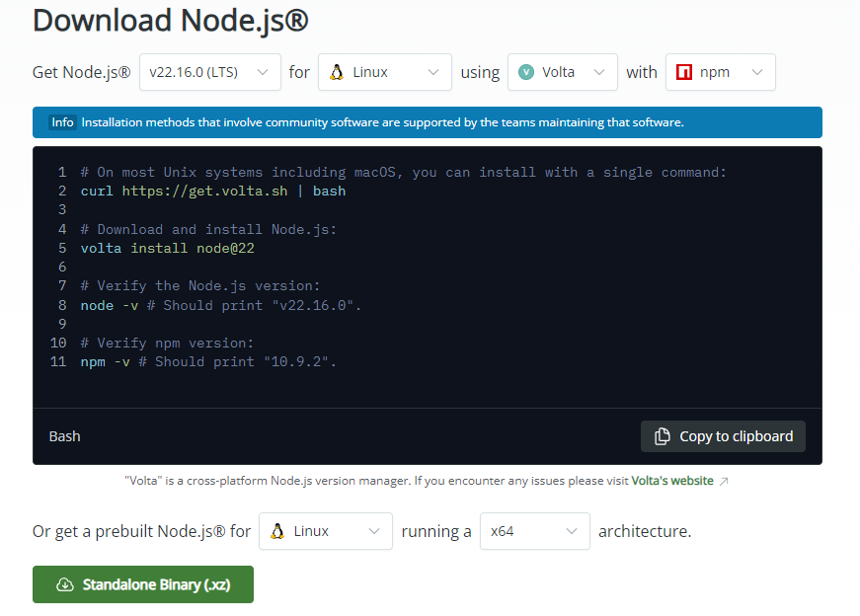Download the Standalone Binary (.xz)
Screen dimensions: 860x616
tap(143, 584)
